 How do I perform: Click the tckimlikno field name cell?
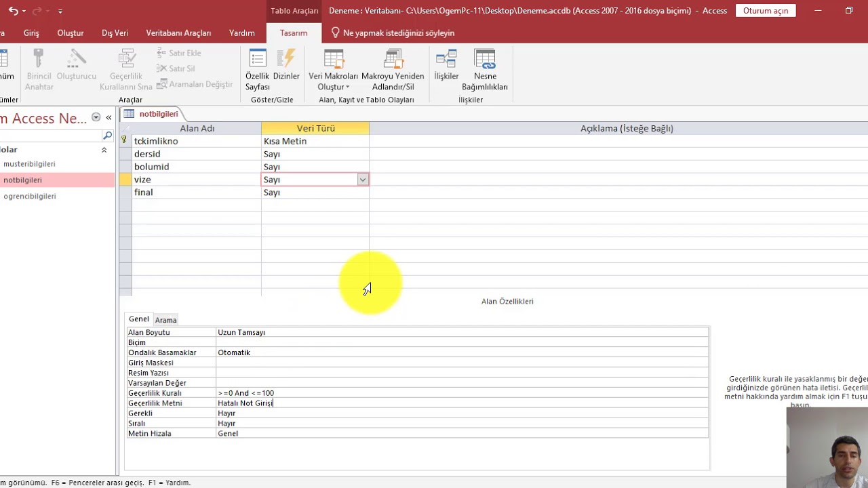click(197, 141)
